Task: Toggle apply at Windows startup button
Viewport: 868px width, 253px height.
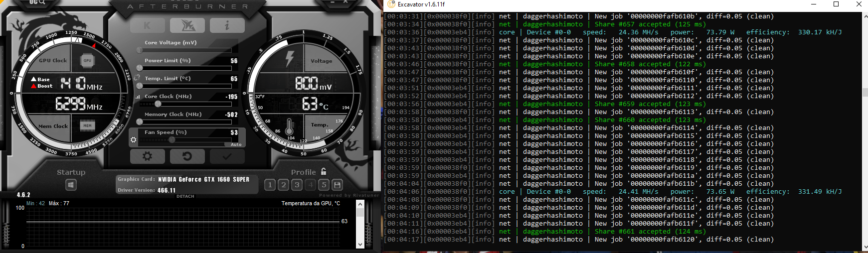Action: 71,185
